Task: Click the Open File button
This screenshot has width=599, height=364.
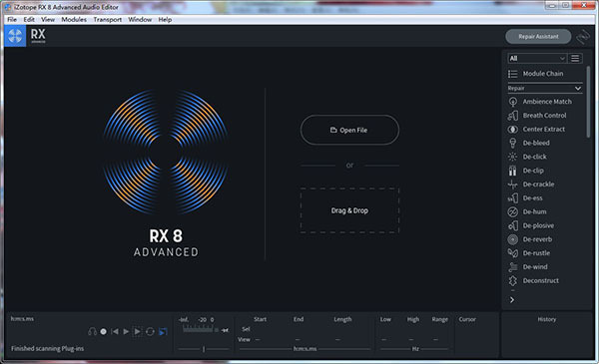Action: click(349, 130)
